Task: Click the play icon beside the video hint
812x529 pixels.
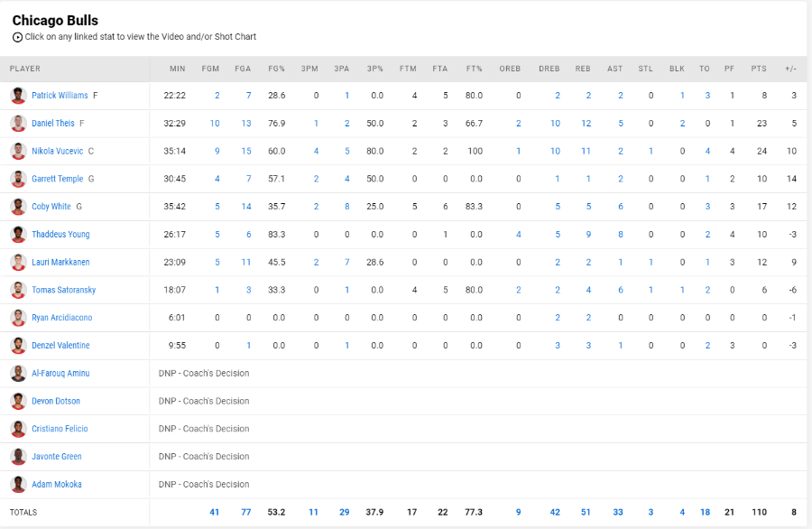Action: [x=18, y=37]
